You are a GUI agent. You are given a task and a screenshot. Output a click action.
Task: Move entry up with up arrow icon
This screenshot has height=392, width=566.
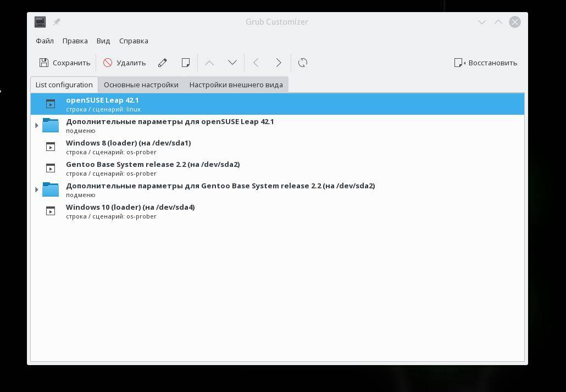click(209, 63)
